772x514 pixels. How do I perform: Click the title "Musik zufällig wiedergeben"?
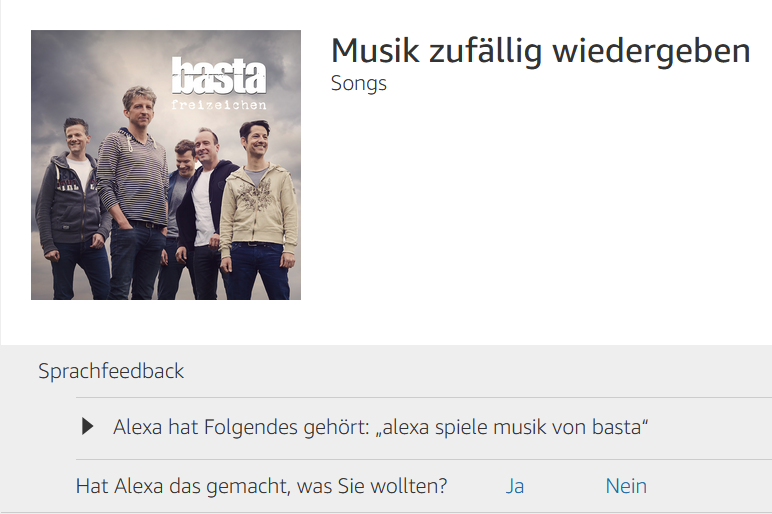[x=540, y=50]
